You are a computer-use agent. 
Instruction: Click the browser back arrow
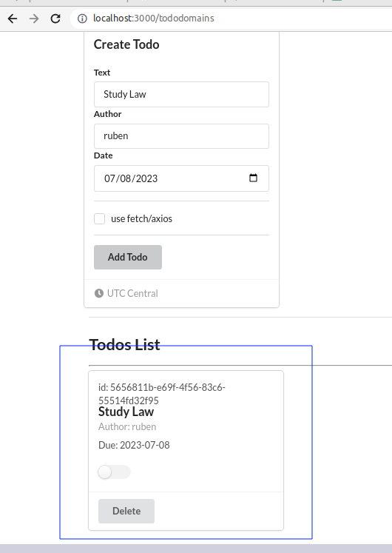point(13,19)
